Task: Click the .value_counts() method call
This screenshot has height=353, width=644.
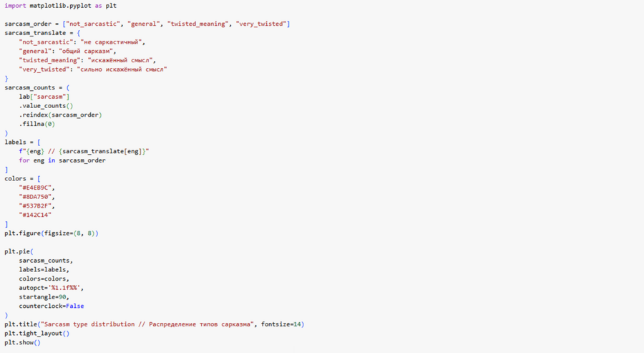Action: click(46, 106)
